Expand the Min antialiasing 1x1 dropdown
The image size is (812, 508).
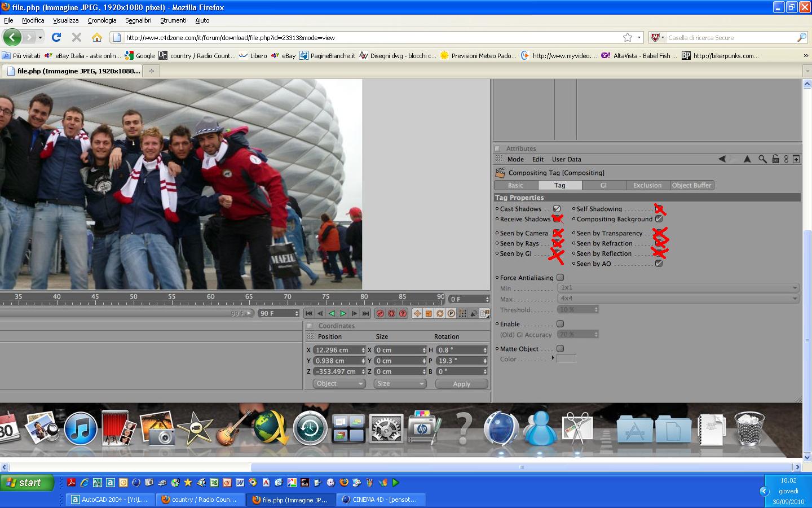click(678, 288)
